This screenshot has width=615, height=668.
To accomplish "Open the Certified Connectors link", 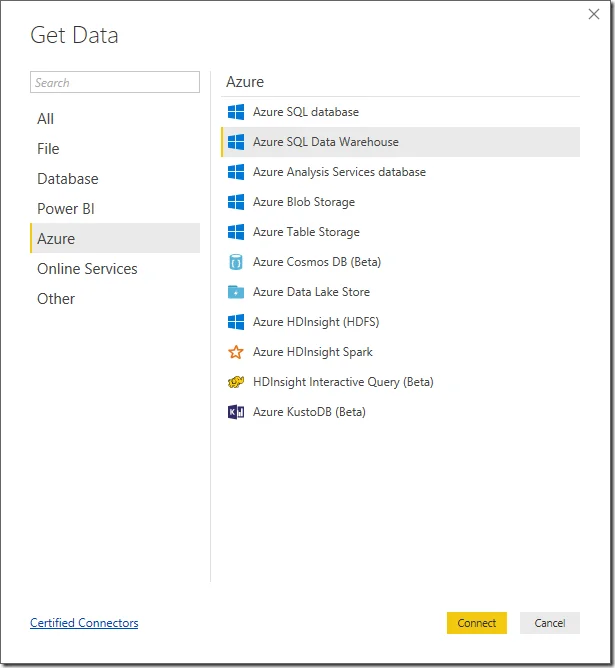I will pos(84,623).
